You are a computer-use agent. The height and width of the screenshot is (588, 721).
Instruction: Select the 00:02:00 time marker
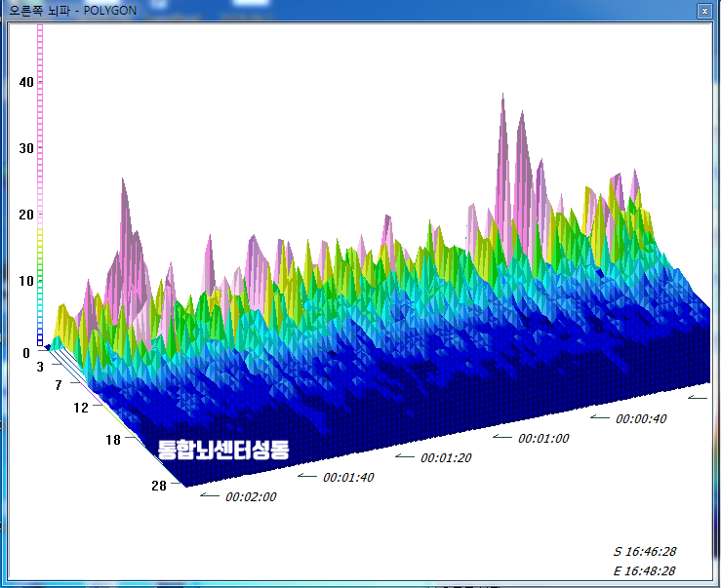tap(251, 496)
